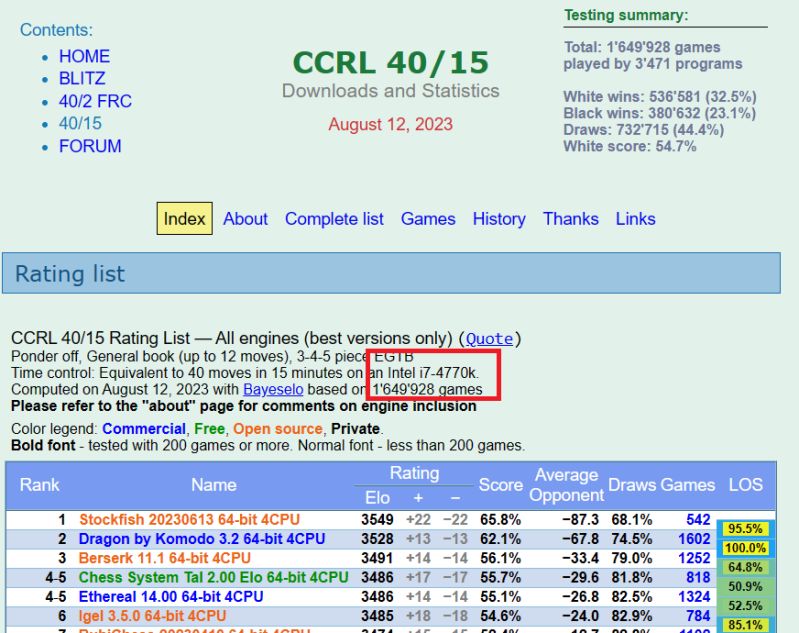This screenshot has height=633, width=799.
Task: Click the 85.1% LOS cell
Action: coord(745,625)
